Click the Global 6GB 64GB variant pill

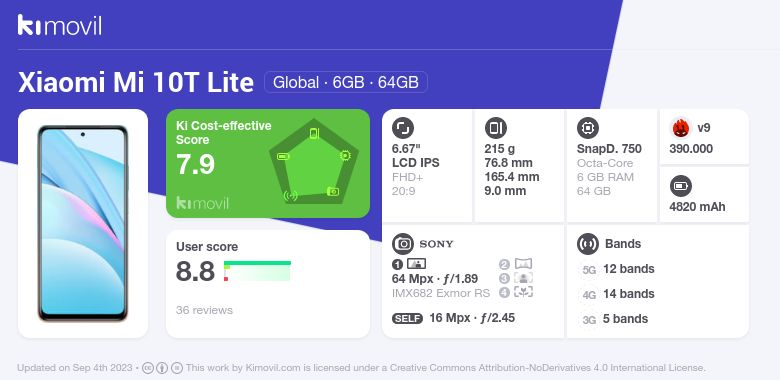[x=346, y=82]
